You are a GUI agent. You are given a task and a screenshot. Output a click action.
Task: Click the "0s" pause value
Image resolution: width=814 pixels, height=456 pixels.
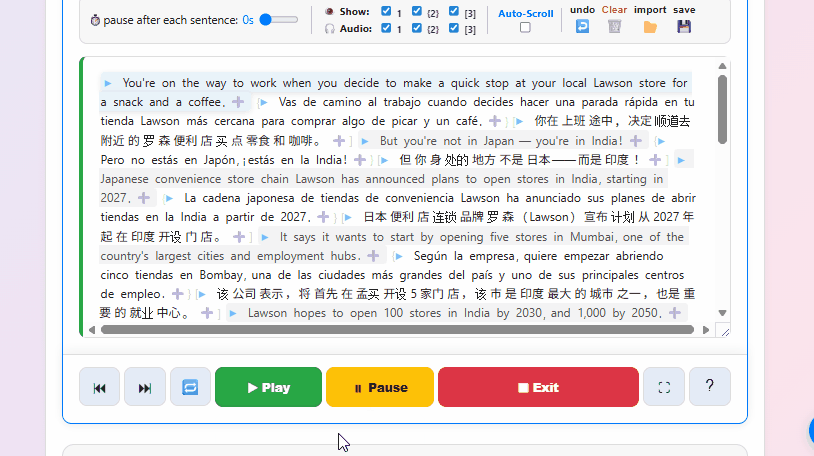point(248,20)
